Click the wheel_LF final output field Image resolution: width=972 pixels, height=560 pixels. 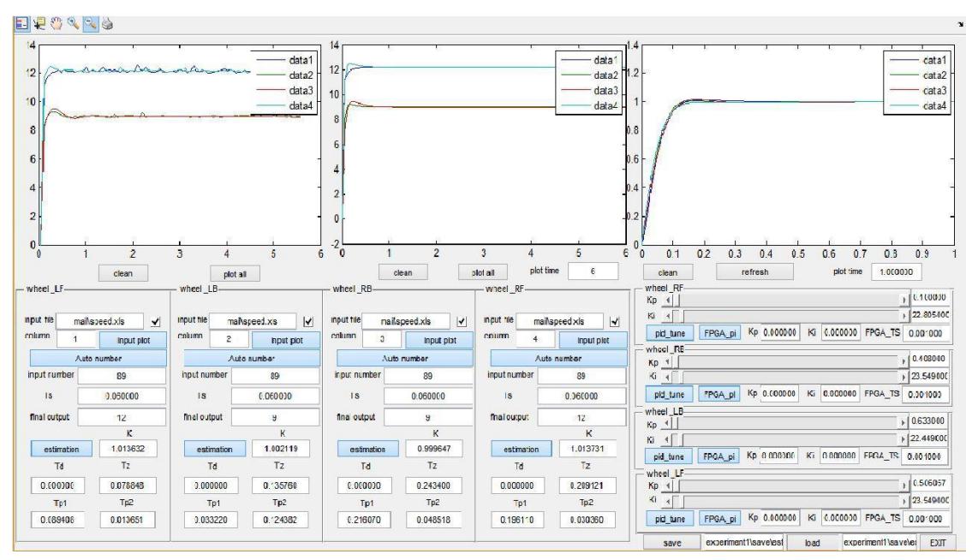tap(122, 417)
